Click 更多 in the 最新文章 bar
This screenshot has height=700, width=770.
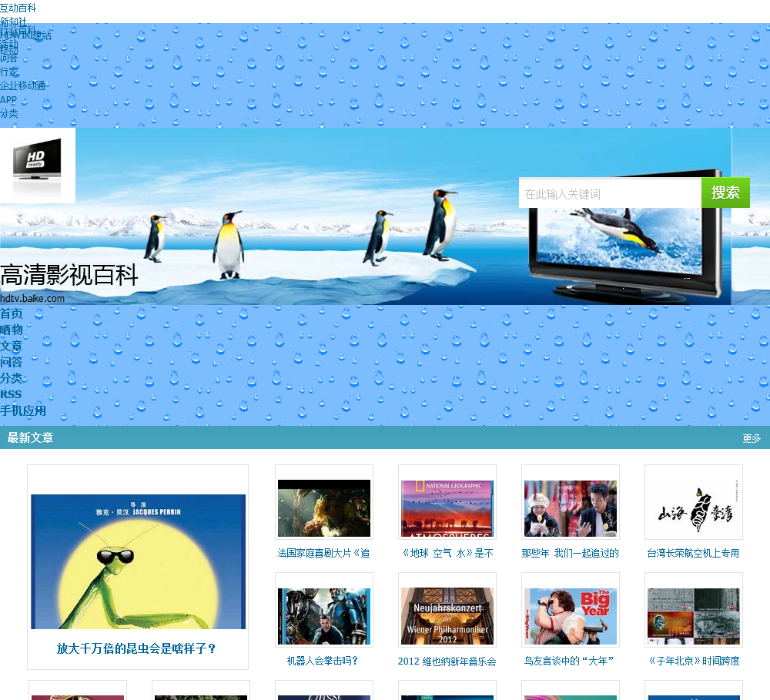click(752, 438)
